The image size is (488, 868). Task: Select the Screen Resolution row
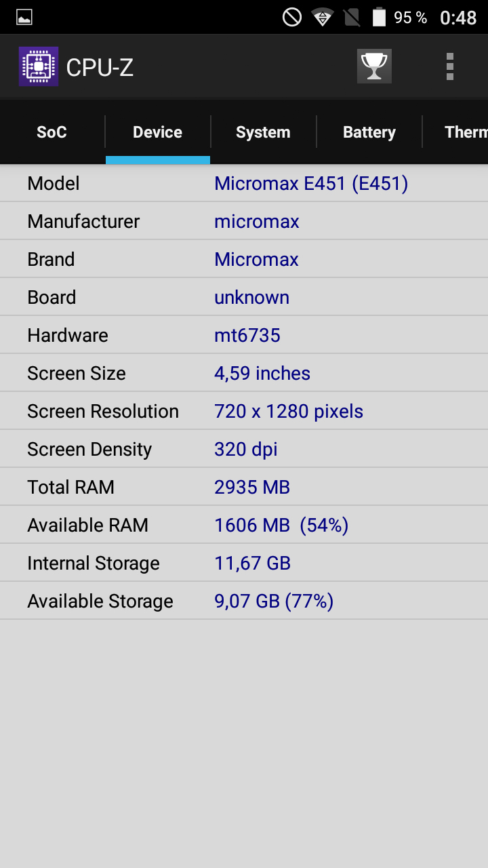(x=244, y=412)
